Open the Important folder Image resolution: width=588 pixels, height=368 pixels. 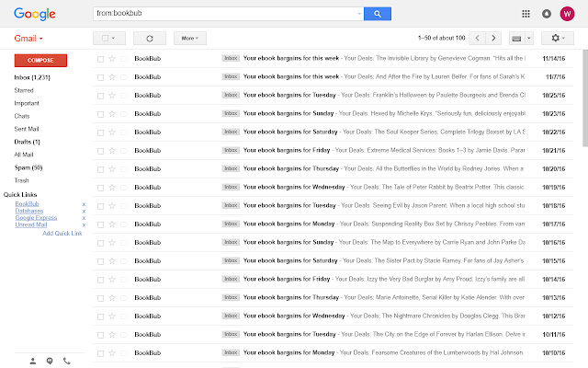point(27,103)
